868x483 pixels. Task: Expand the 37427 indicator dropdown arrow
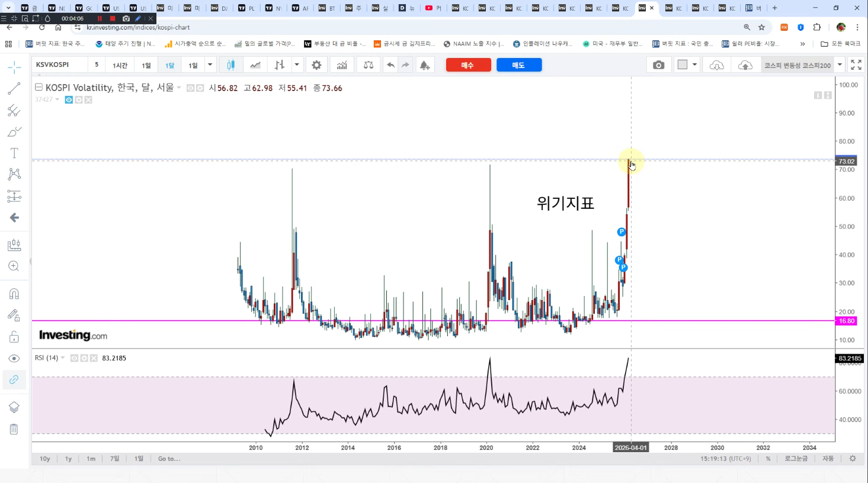[x=57, y=99]
